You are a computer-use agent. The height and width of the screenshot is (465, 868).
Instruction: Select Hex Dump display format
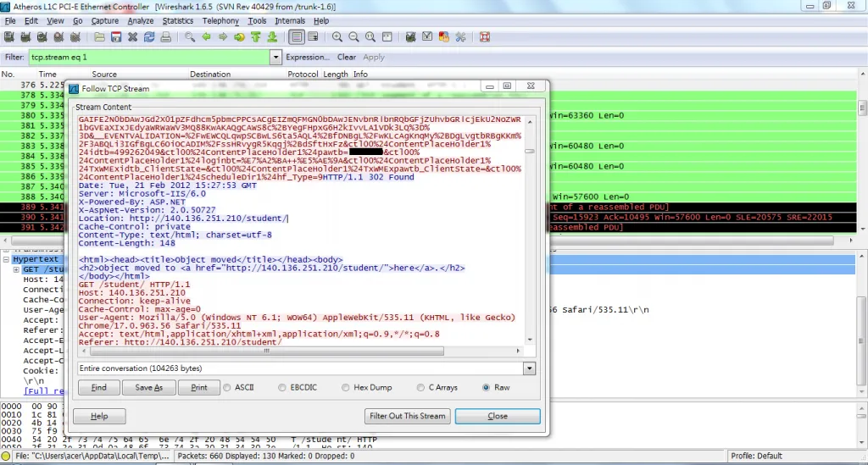[346, 388]
